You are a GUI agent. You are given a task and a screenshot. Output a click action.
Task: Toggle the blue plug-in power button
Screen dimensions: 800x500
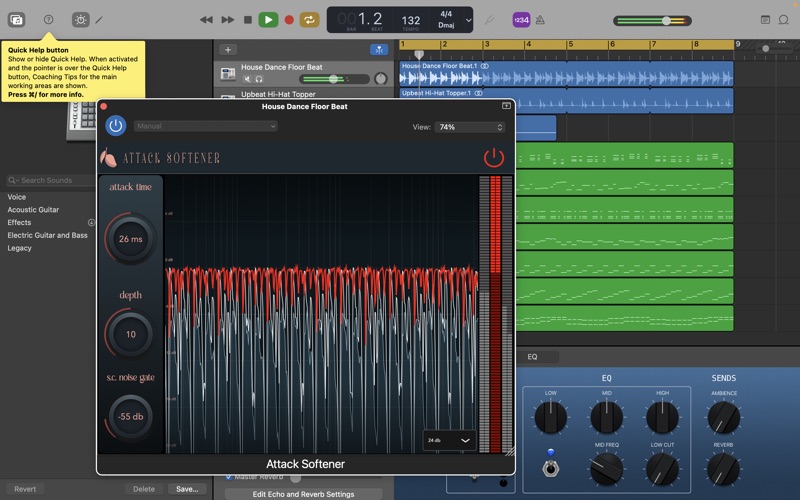[x=116, y=126]
